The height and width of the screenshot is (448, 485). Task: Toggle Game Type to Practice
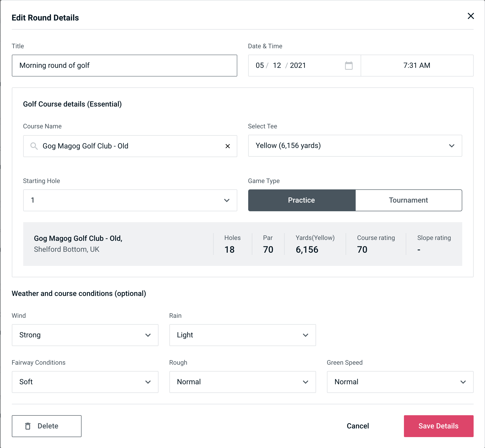pos(302,200)
